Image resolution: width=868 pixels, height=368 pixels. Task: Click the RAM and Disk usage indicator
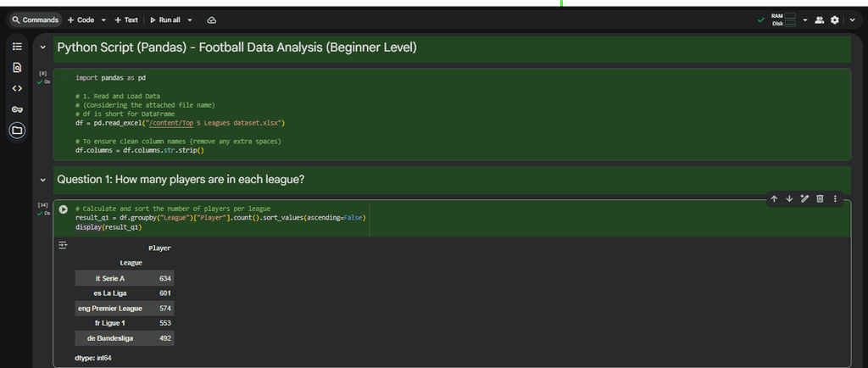[783, 20]
